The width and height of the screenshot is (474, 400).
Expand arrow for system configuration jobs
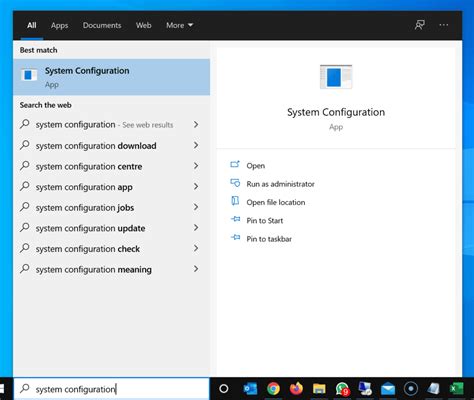click(x=196, y=207)
